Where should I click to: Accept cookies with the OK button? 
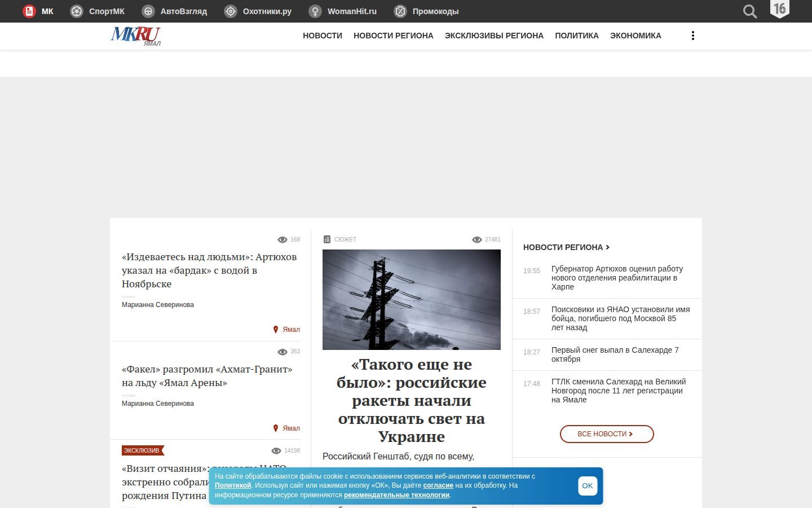pos(588,486)
